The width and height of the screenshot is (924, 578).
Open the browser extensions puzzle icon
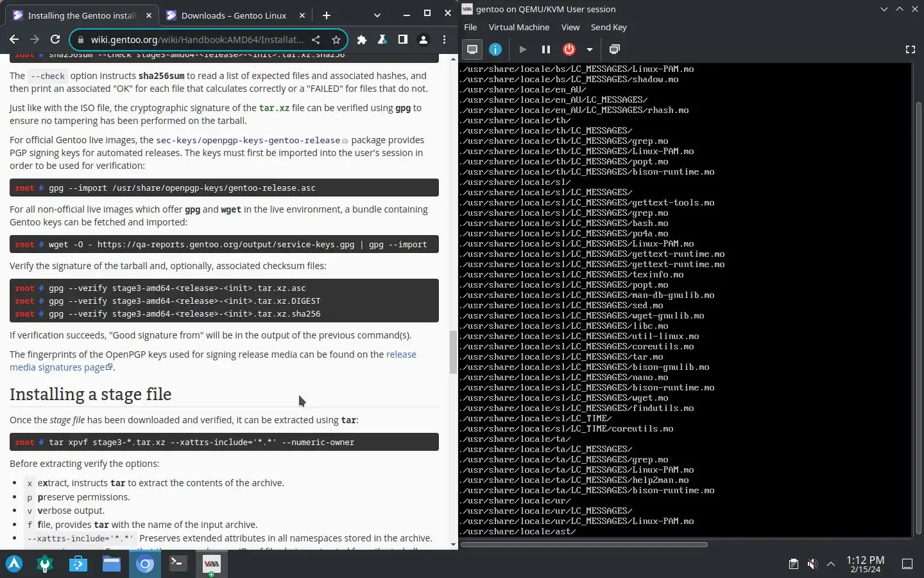[x=362, y=40]
